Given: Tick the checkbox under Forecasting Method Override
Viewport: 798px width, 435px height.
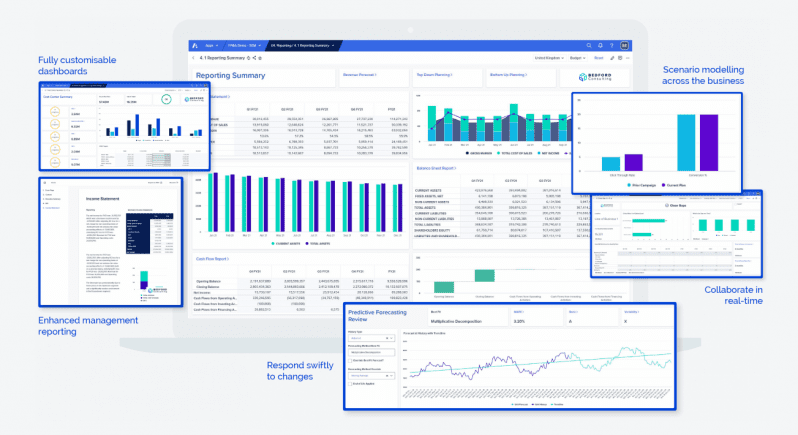Looking at the screenshot, I should pyautogui.click(x=350, y=383).
